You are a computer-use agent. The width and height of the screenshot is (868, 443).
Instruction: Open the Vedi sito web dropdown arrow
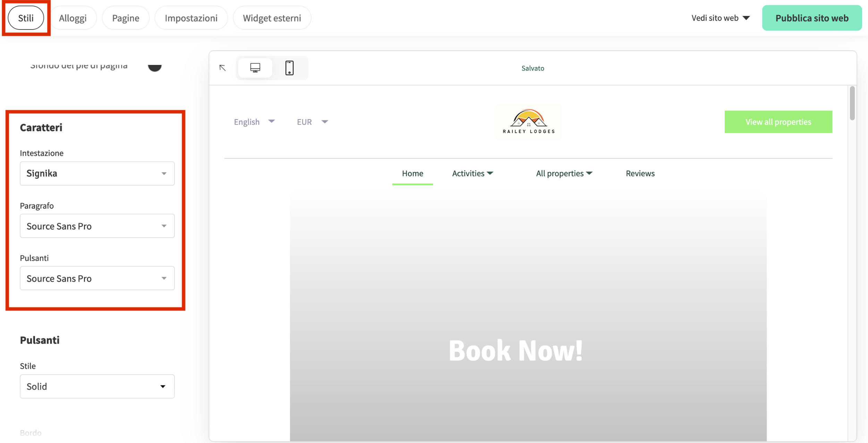coord(747,18)
